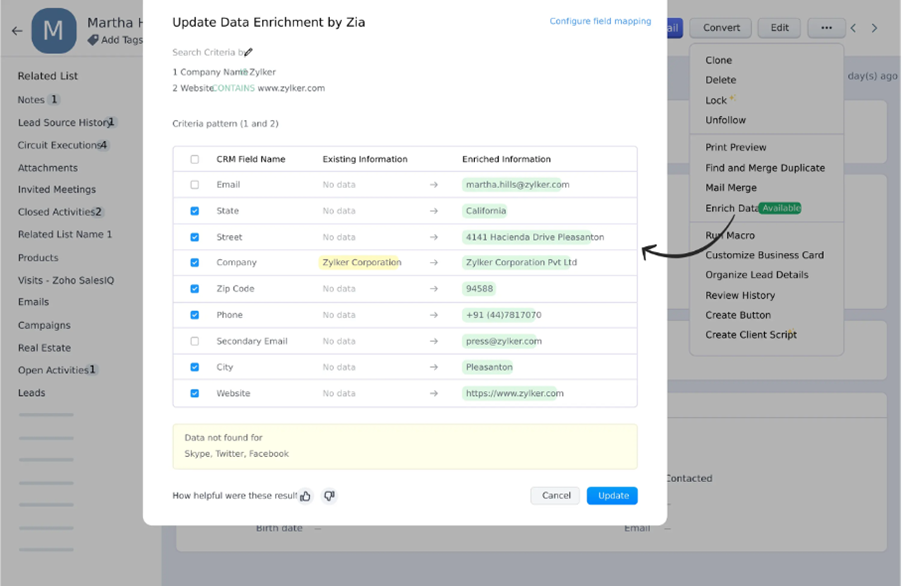
Task: Open the three-dots more options button
Action: [x=826, y=28]
